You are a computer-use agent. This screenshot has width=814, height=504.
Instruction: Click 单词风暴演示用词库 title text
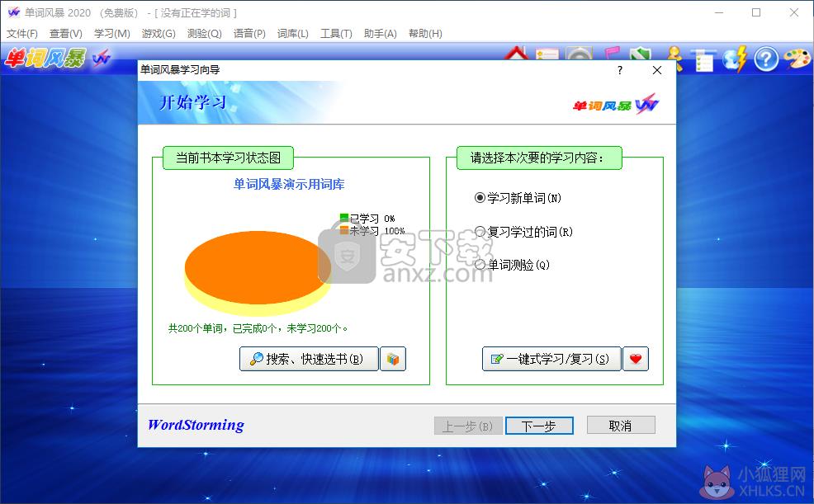pos(289,185)
